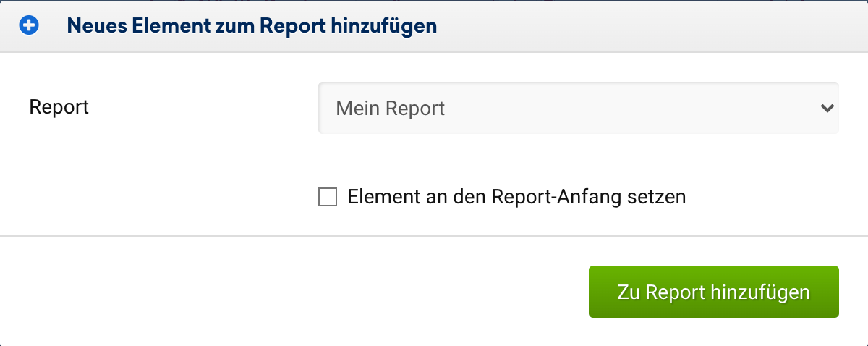Tick the empty square box before 'Element an den'
Viewport: 868px width, 346px height.
coord(328,197)
